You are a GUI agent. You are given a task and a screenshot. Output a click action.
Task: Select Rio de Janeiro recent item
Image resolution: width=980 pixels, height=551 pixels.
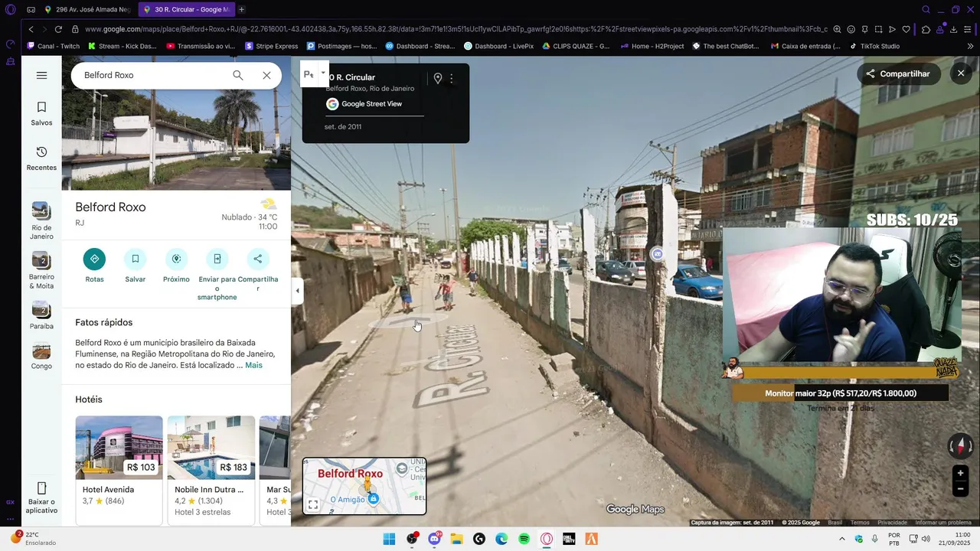(41, 220)
